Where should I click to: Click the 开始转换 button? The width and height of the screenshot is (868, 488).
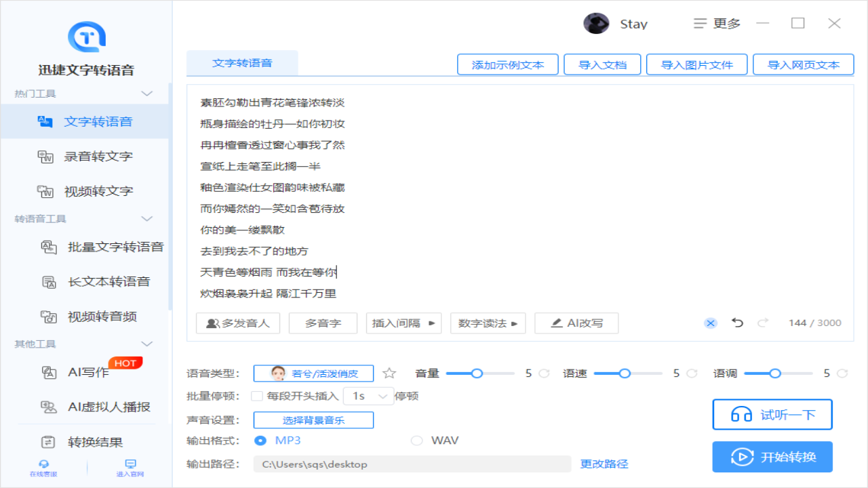pos(772,456)
